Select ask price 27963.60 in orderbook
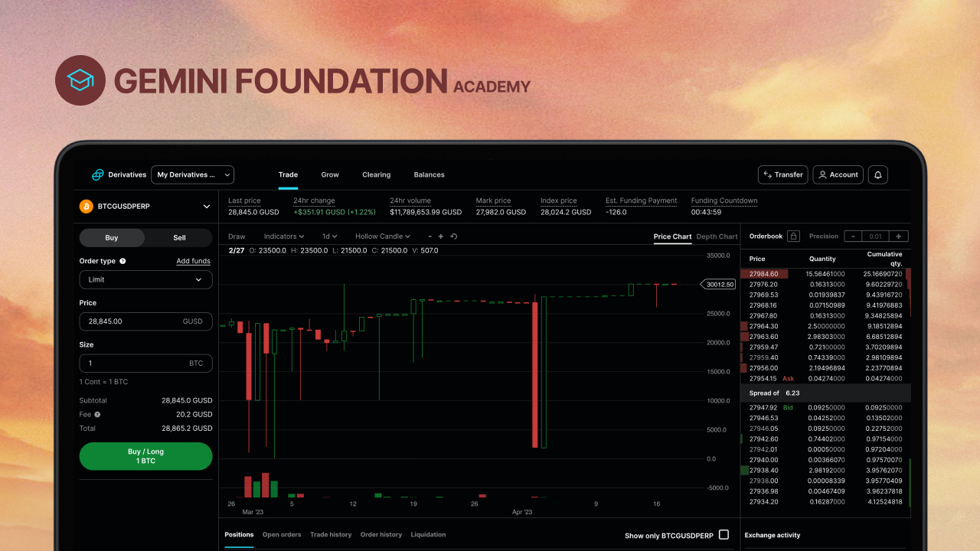The height and width of the screenshot is (551, 980). [x=763, y=337]
